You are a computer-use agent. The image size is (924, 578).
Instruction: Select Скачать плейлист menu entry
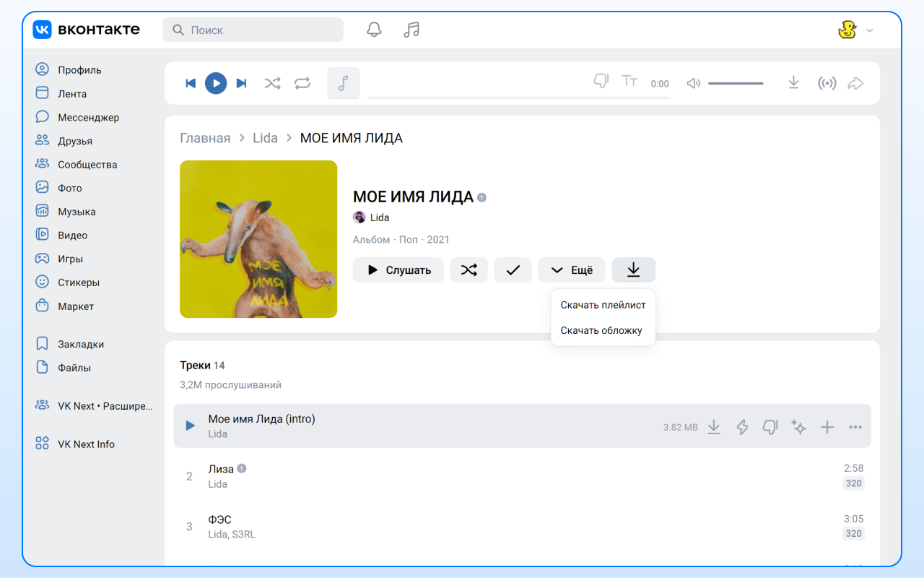coord(603,305)
